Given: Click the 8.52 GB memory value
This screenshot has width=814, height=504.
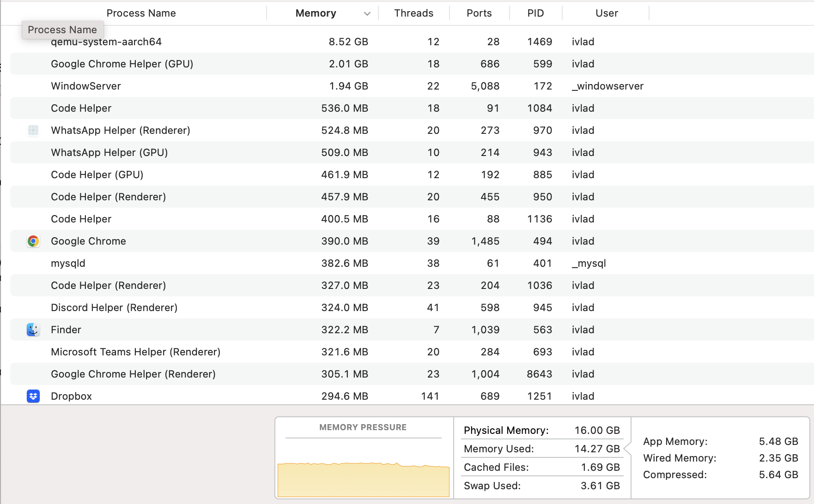Looking at the screenshot, I should [348, 42].
